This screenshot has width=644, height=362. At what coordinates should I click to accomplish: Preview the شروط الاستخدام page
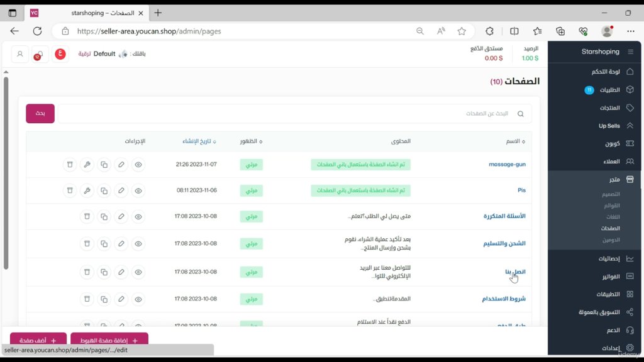coord(138,299)
